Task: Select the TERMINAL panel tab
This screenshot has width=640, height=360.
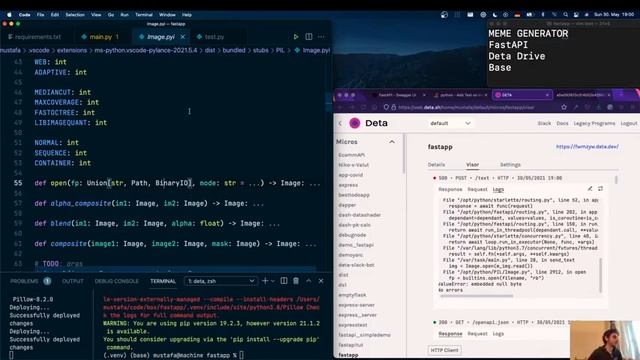Action: coord(163,281)
